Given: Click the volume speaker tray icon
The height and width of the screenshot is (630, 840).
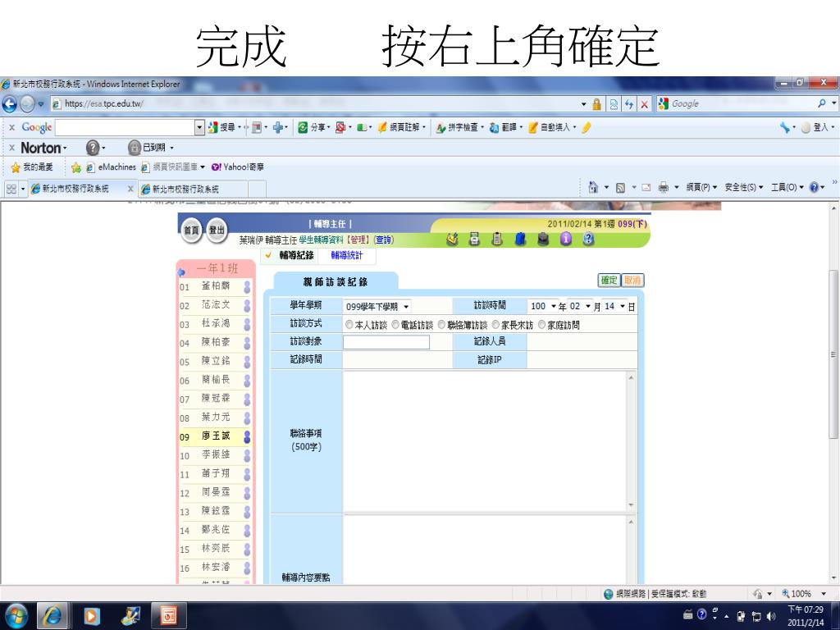Looking at the screenshot, I should tap(771, 616).
